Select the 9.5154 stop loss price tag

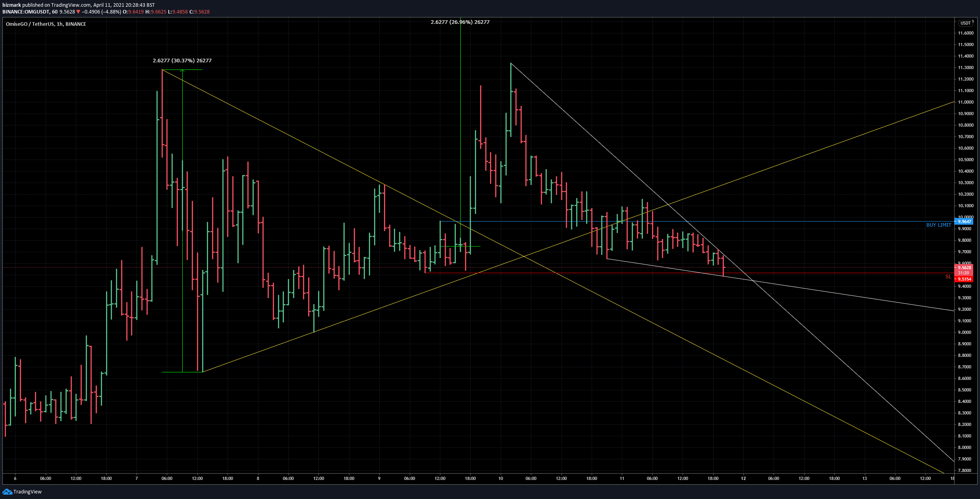[965, 279]
